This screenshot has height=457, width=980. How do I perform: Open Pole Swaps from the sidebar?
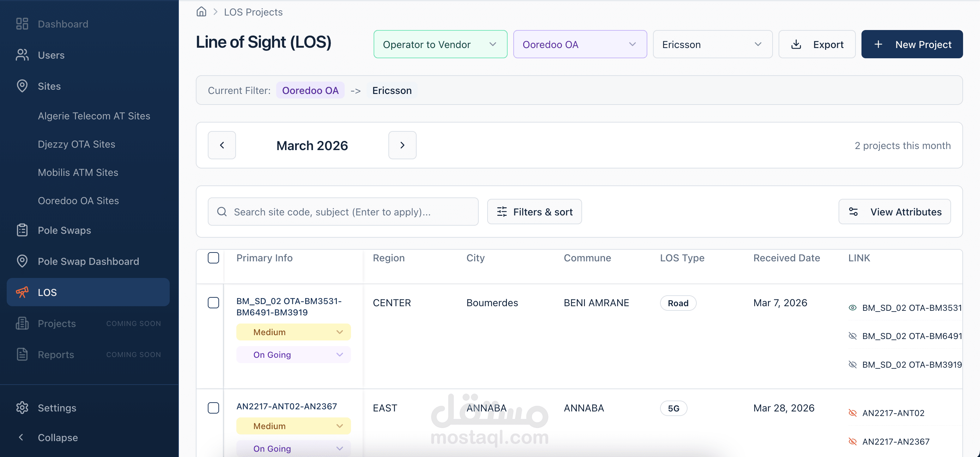64,230
